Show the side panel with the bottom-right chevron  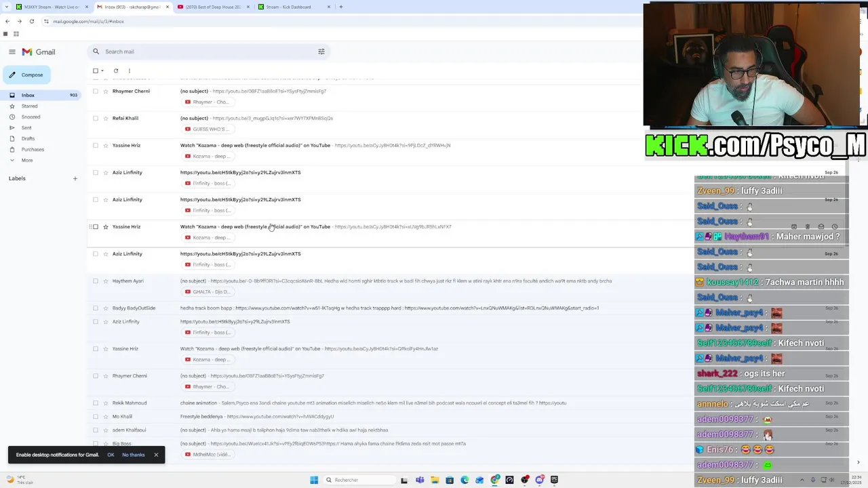coord(859,463)
